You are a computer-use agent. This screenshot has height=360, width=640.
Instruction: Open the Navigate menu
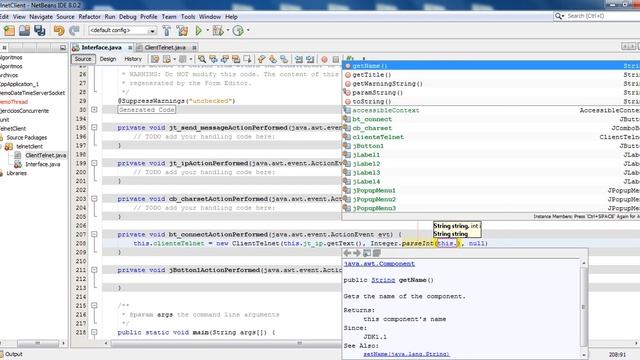41,17
